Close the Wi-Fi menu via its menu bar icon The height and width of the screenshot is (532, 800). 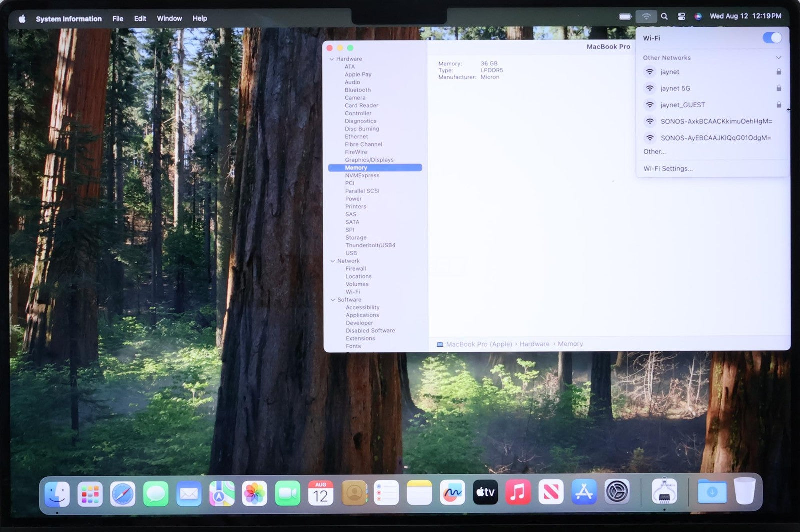click(x=646, y=16)
